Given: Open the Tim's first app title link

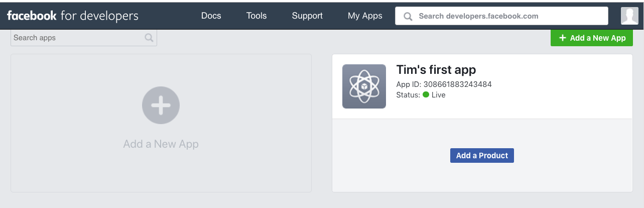Looking at the screenshot, I should (x=436, y=69).
